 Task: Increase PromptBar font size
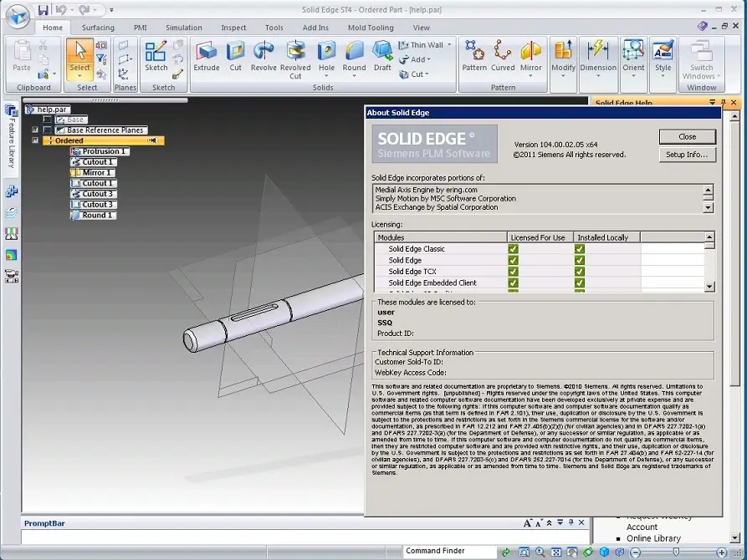[527, 523]
